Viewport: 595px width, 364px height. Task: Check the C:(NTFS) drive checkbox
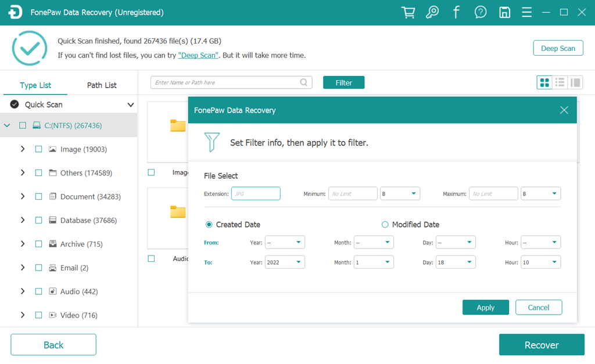click(x=23, y=125)
